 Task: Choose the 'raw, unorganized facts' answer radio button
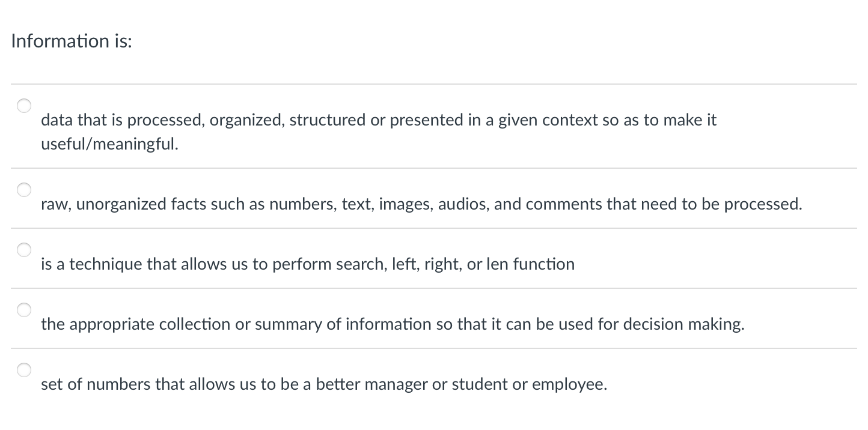pos(24,190)
